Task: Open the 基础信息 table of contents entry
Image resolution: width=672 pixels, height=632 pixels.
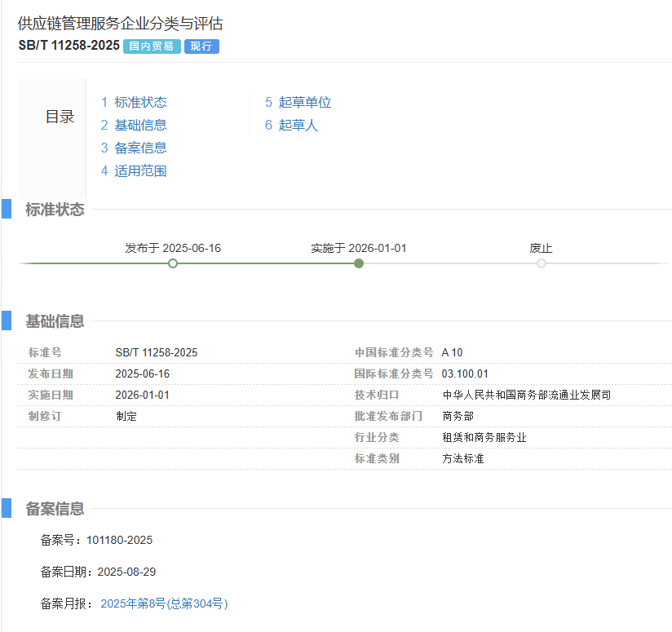Action: click(x=139, y=125)
